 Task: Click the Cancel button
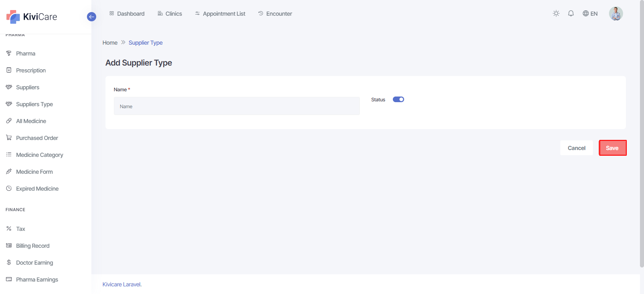coord(576,148)
